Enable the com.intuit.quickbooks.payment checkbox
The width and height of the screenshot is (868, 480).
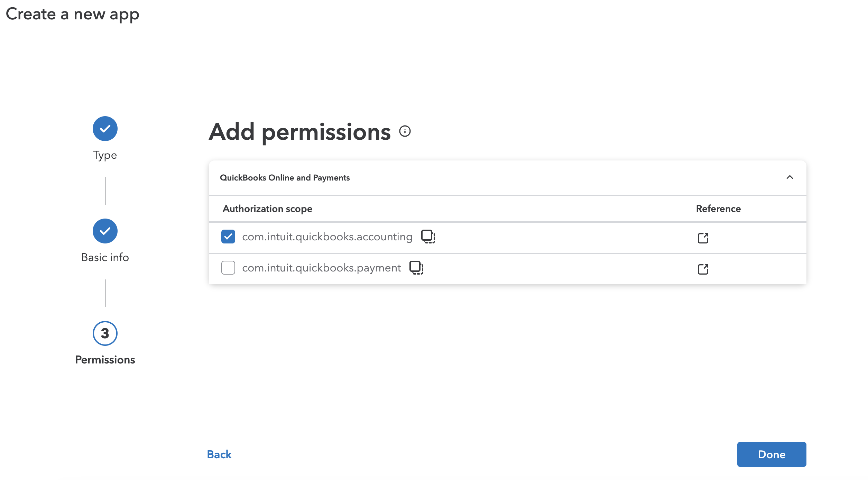(228, 268)
